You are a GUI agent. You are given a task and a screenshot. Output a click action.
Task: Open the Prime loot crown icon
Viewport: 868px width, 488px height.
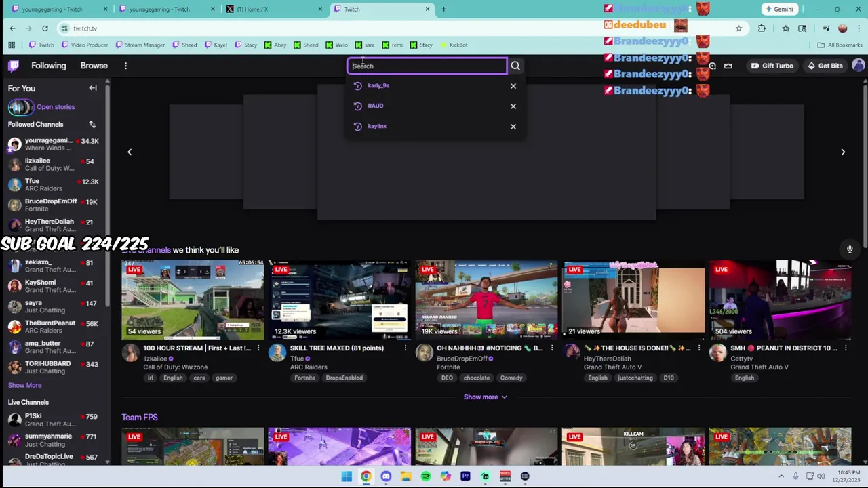click(728, 66)
